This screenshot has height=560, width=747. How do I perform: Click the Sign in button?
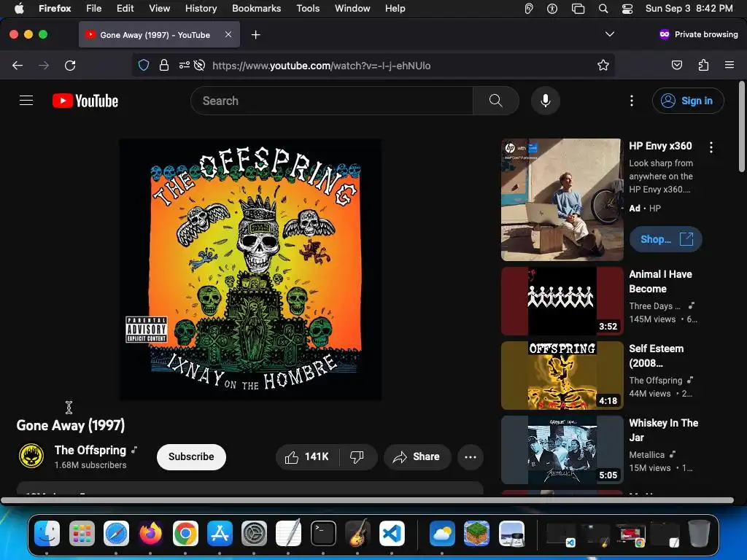coord(688,101)
